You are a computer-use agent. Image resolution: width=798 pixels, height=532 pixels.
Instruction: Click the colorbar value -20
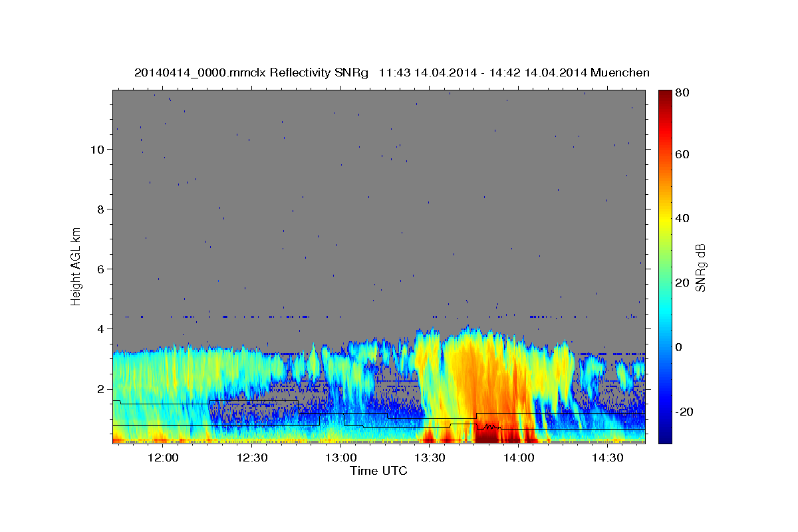coord(686,412)
